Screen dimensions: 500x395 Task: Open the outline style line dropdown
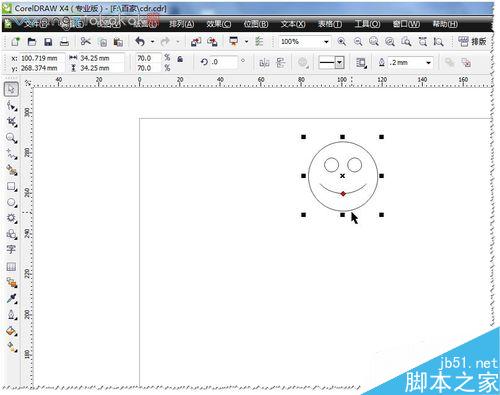coord(340,62)
